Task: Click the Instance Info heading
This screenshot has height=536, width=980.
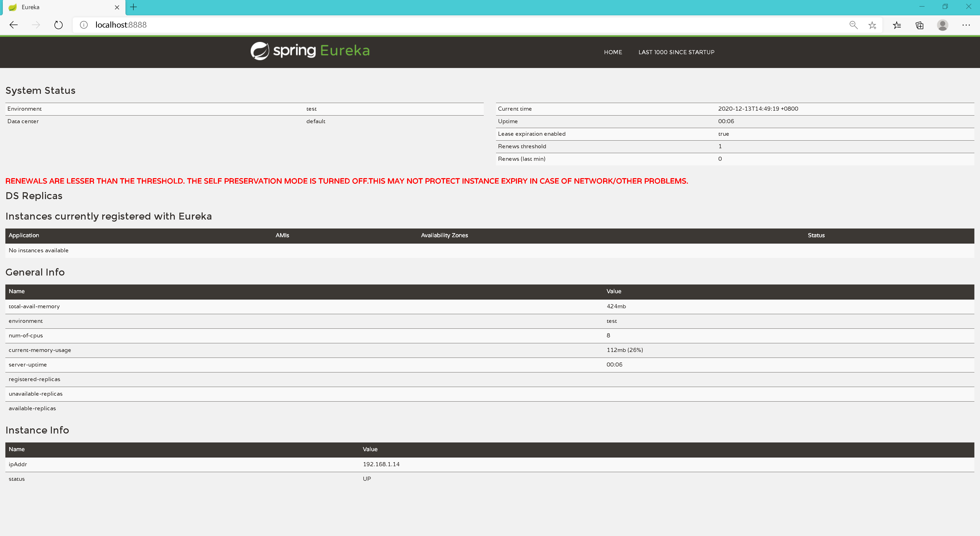Action: 37,430
